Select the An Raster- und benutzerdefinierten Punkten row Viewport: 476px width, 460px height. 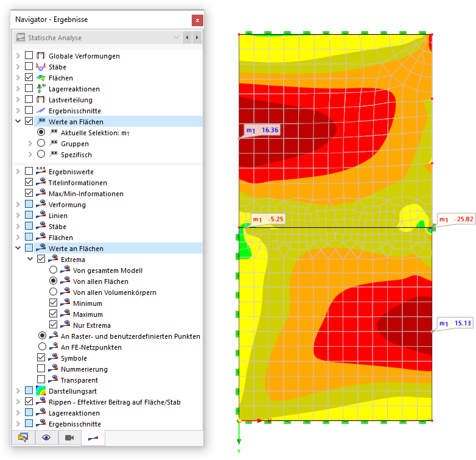tap(130, 336)
